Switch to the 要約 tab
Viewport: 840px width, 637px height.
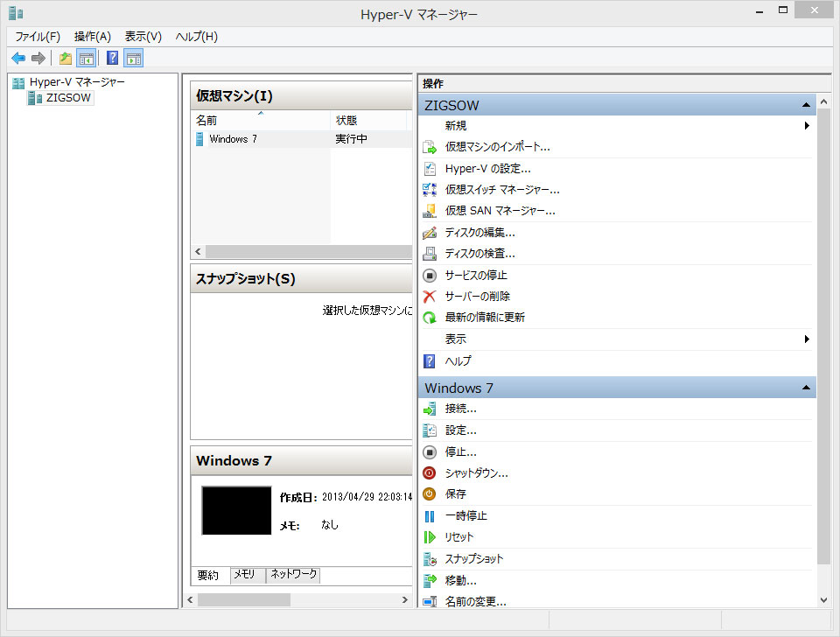[208, 576]
